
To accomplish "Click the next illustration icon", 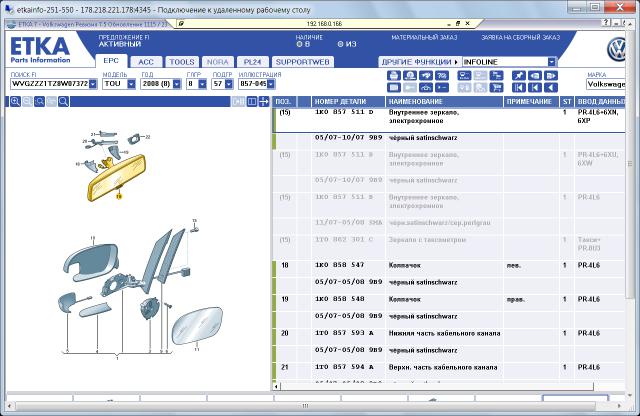I will tap(551, 76).
